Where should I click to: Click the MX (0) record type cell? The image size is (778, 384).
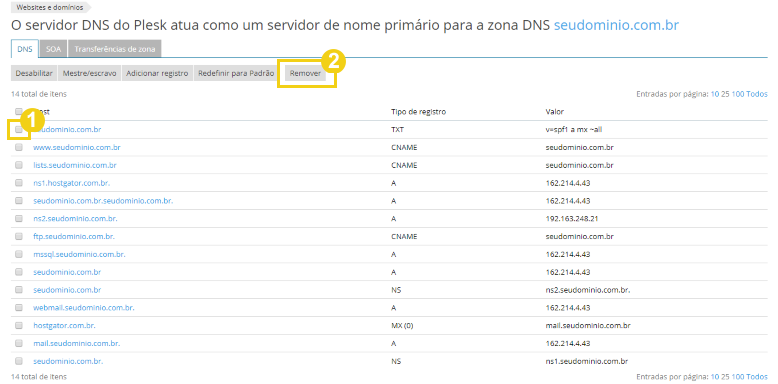point(402,325)
